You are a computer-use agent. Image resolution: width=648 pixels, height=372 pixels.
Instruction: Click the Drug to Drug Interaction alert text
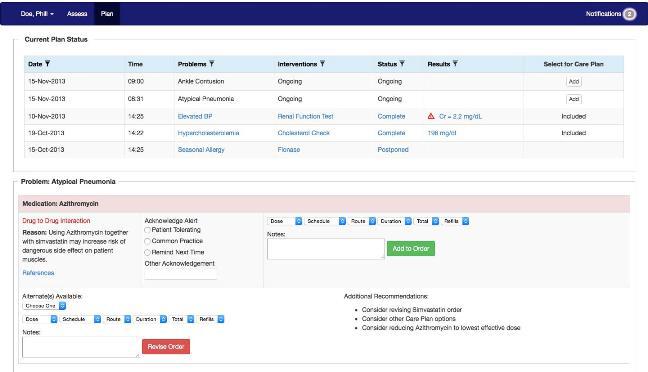(56, 221)
